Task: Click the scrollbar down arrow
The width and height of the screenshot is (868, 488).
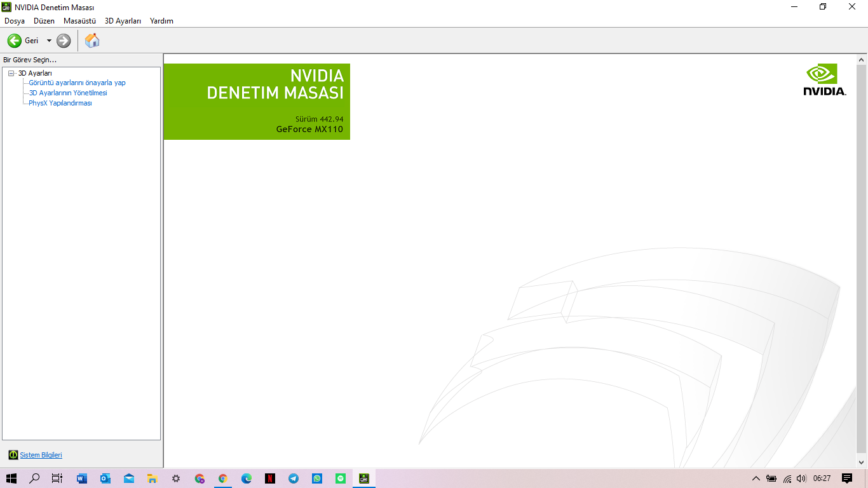Action: click(x=862, y=463)
